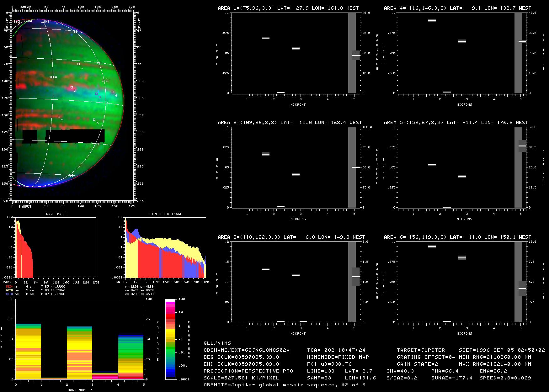Click the band 4–5 column in the band histogram
Screen dimensions: 549x392
coord(131,356)
